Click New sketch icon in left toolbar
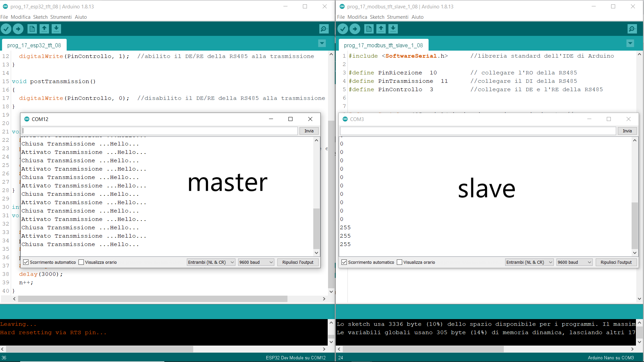Screen dimensions: 644x362 [x=32, y=29]
